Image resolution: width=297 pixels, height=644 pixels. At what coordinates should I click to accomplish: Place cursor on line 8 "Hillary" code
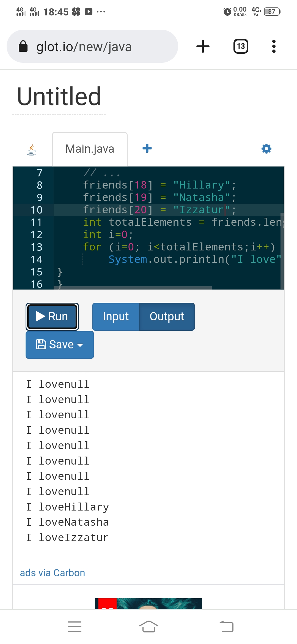159,185
